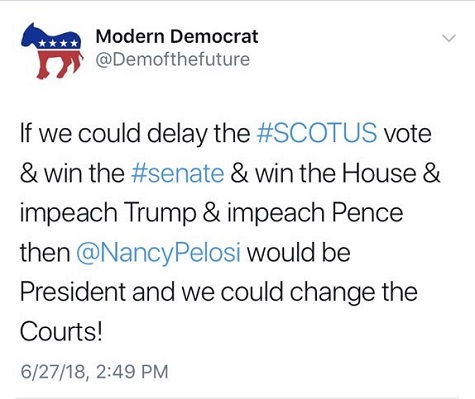
Task: Click the word "President" in the tweet body
Action: point(73,292)
